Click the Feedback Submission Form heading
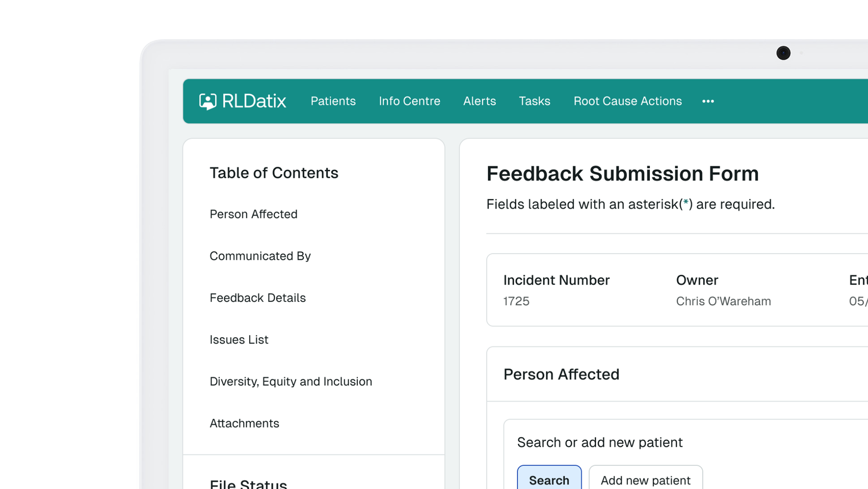The width and height of the screenshot is (868, 489). pyautogui.click(x=622, y=174)
